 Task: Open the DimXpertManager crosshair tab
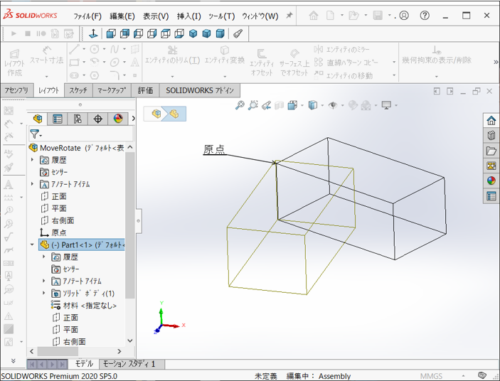pyautogui.click(x=98, y=119)
